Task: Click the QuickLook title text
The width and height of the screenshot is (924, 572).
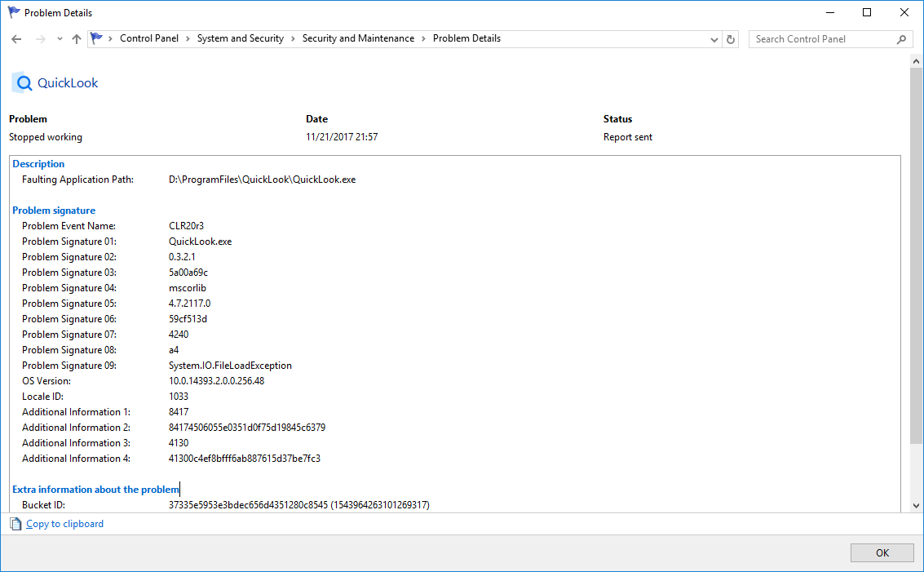Action: (x=68, y=83)
